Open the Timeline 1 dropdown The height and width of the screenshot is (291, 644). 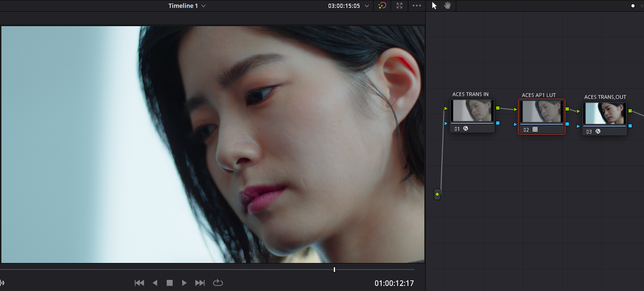(x=187, y=6)
